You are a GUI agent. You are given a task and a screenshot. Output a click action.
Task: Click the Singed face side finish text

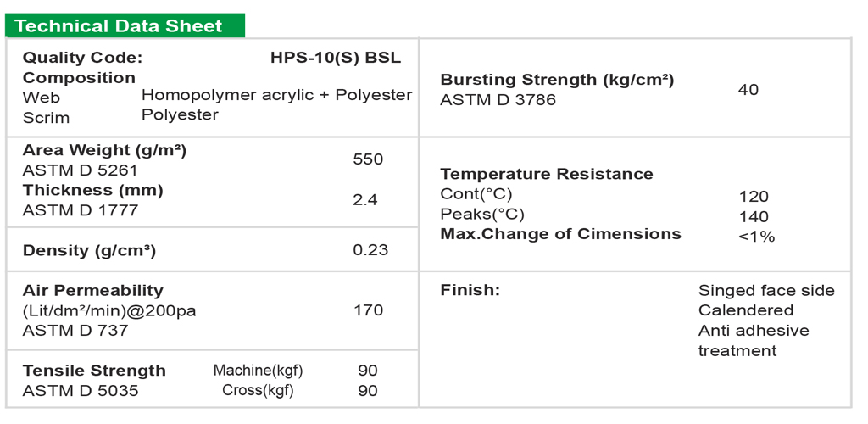766,290
